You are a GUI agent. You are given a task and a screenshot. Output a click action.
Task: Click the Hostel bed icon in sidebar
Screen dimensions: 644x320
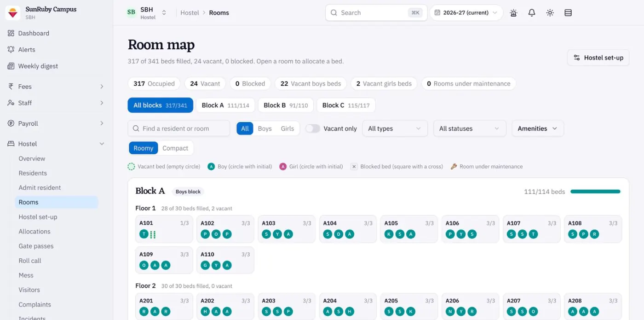point(11,144)
